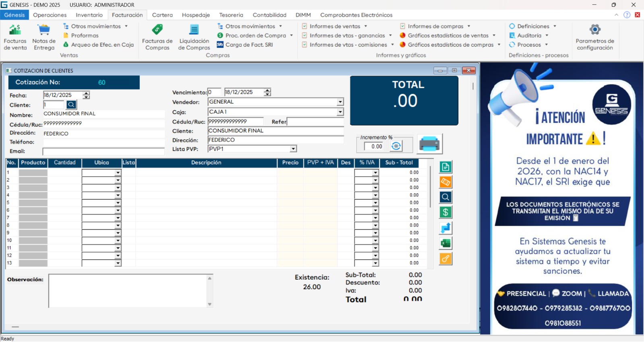Click the orange key icon

tap(446, 259)
